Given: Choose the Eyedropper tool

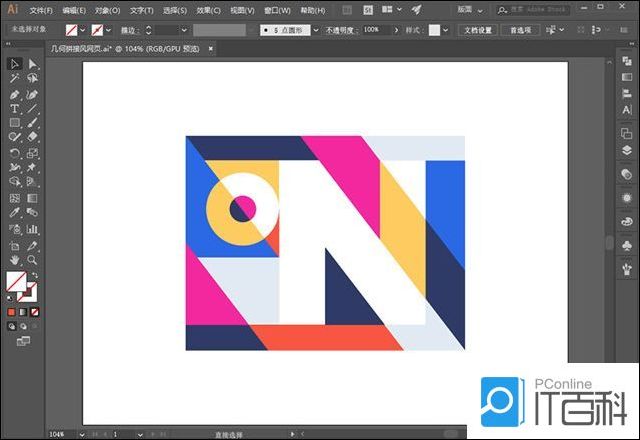Looking at the screenshot, I should point(15,213).
